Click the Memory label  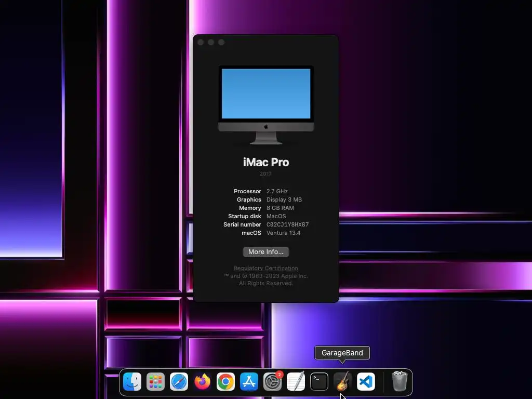pos(250,208)
